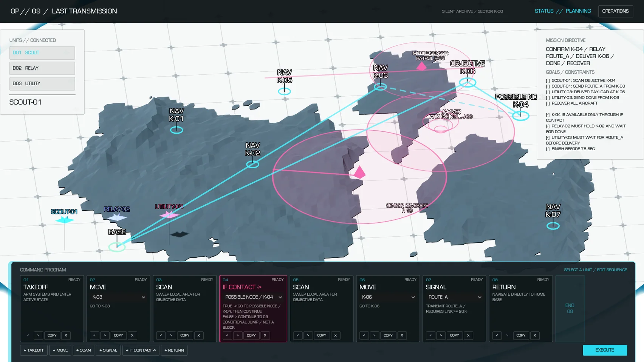Copy the 07 SIGNAL command block
The image size is (644, 362).
[x=454, y=335]
